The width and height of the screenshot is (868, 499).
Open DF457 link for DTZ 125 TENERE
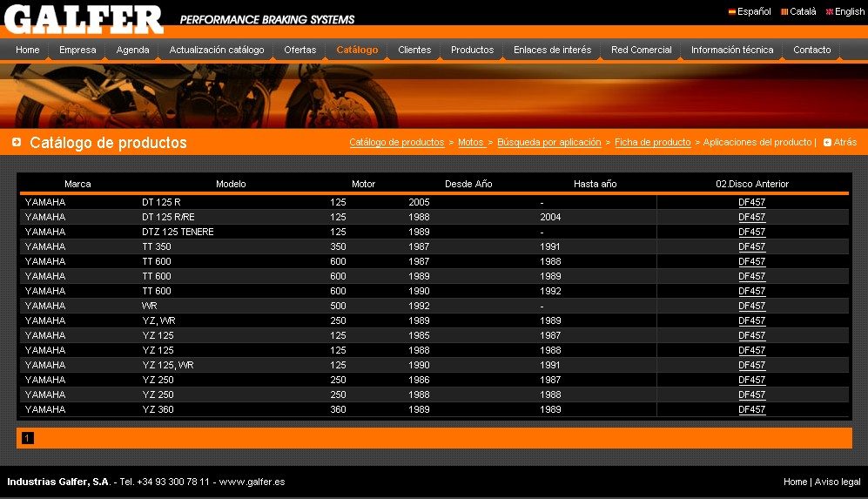751,232
